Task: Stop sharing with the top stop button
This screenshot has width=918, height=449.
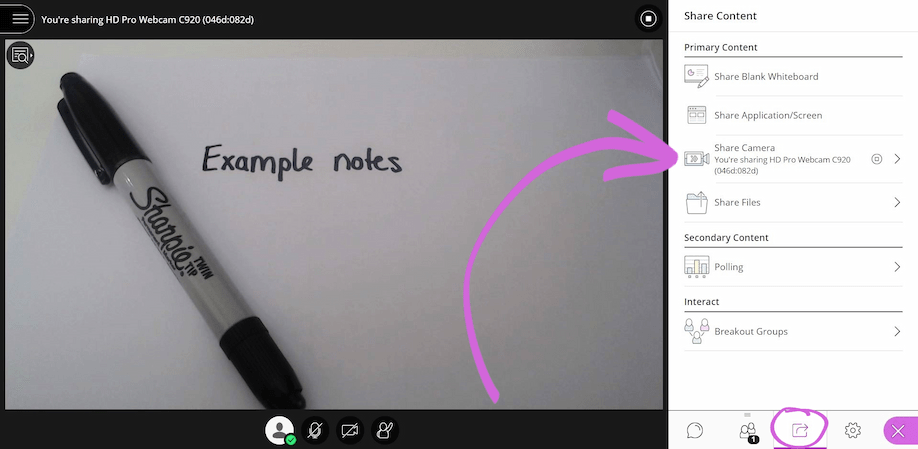Action: tap(648, 19)
